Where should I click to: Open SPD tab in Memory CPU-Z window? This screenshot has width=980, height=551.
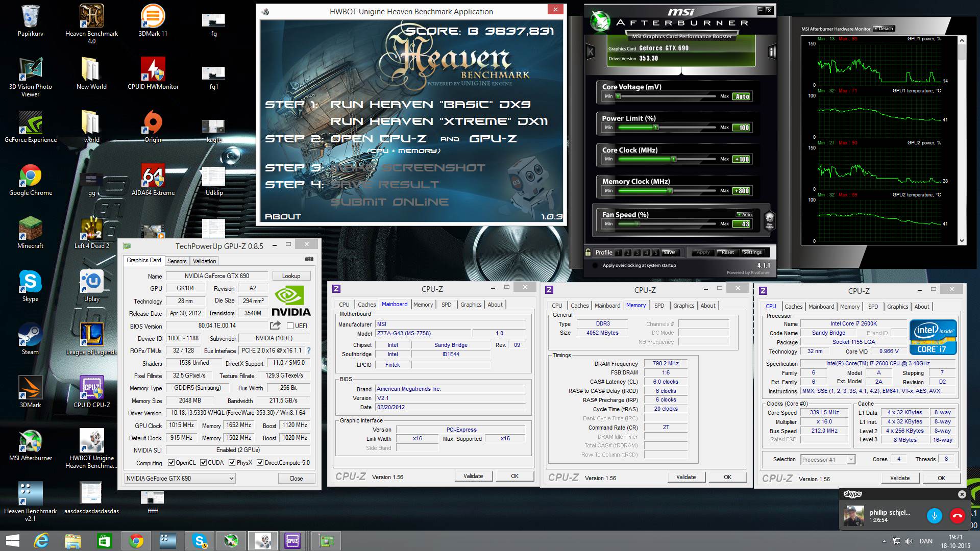click(x=659, y=306)
